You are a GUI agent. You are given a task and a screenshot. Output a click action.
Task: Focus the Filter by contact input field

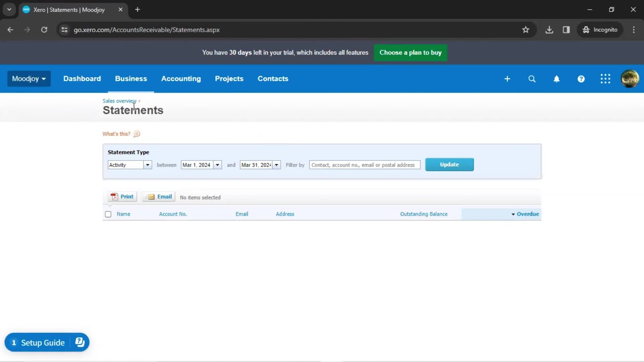[365, 165]
